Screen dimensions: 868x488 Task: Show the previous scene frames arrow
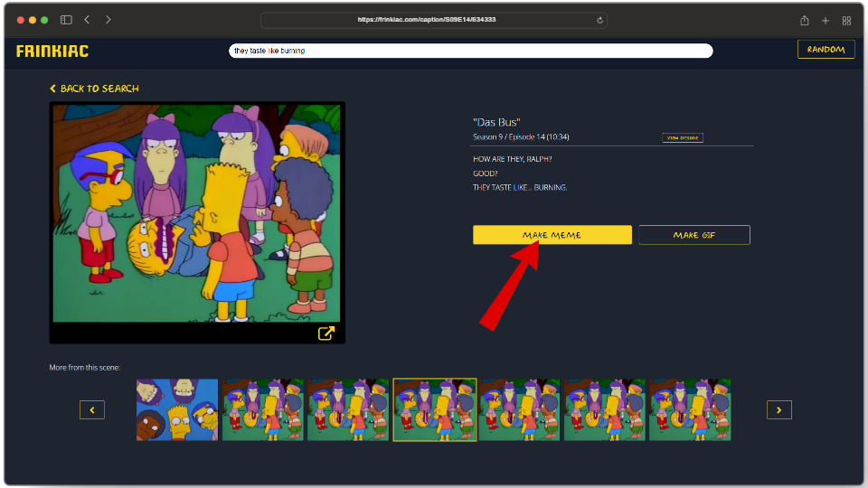92,410
